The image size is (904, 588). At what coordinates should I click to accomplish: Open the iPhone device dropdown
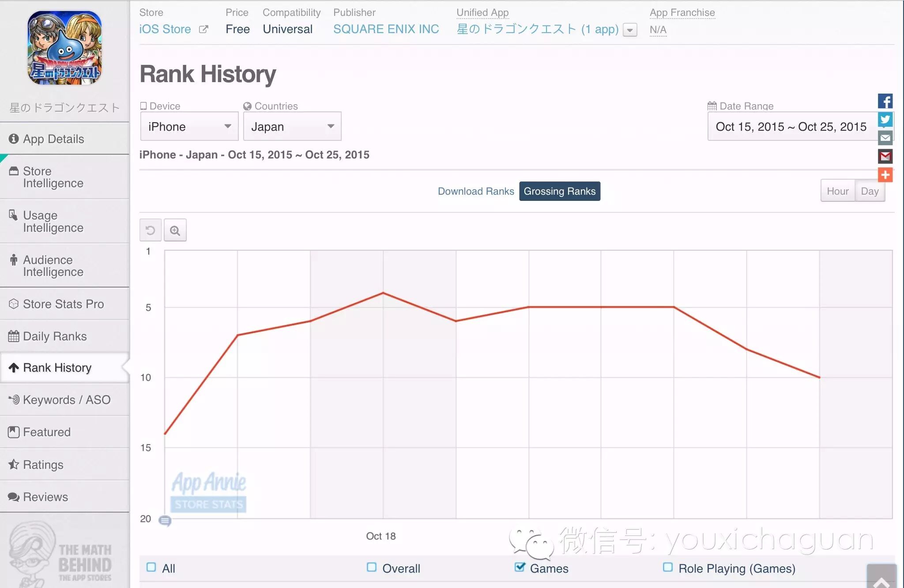[x=189, y=127]
